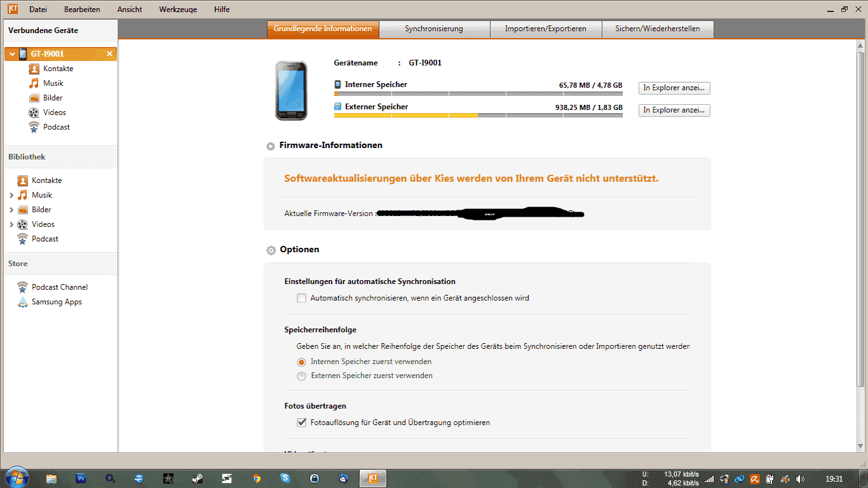Click the Gerätename value GT-I9001

[425, 63]
